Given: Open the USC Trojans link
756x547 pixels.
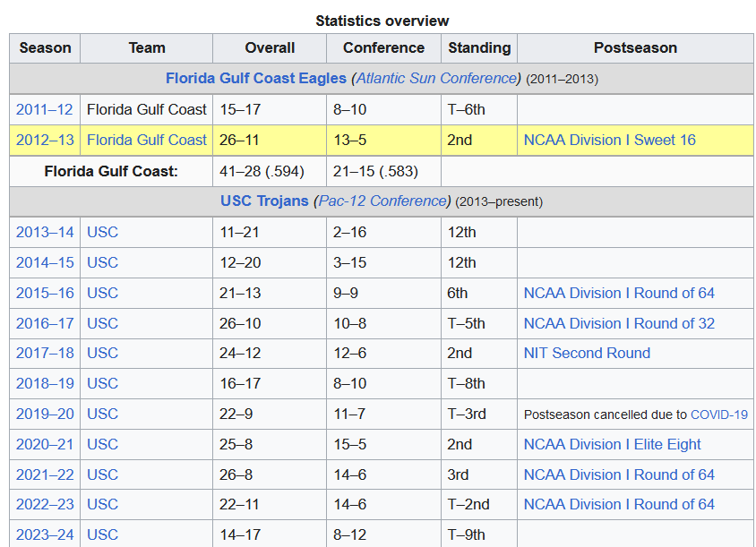Looking at the screenshot, I should (x=264, y=201).
